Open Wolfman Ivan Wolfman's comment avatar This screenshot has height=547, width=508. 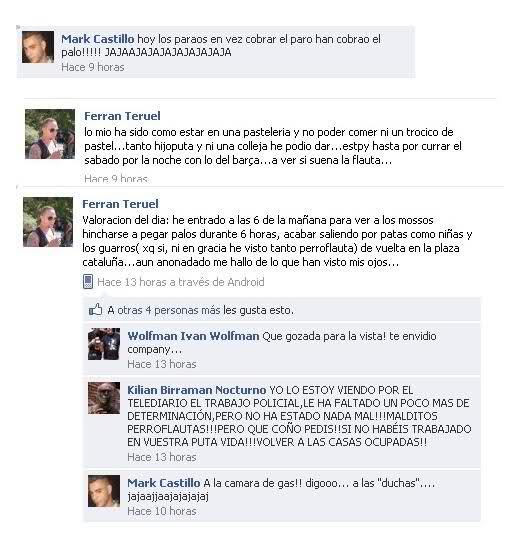pyautogui.click(x=104, y=344)
